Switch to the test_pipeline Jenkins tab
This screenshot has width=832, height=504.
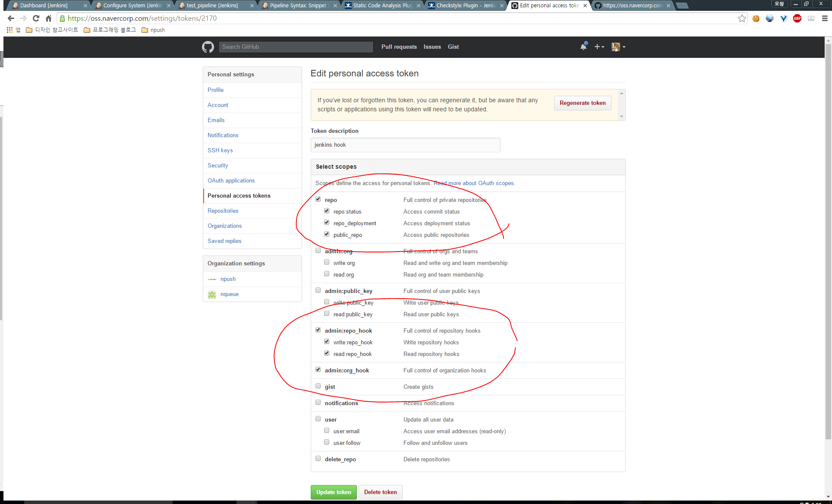click(x=212, y=6)
